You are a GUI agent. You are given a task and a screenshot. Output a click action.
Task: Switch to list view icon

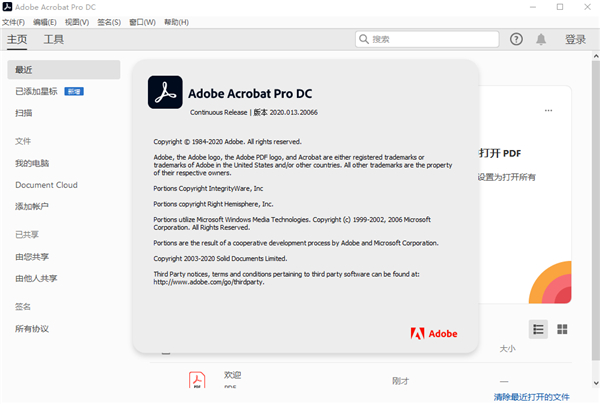coord(538,329)
